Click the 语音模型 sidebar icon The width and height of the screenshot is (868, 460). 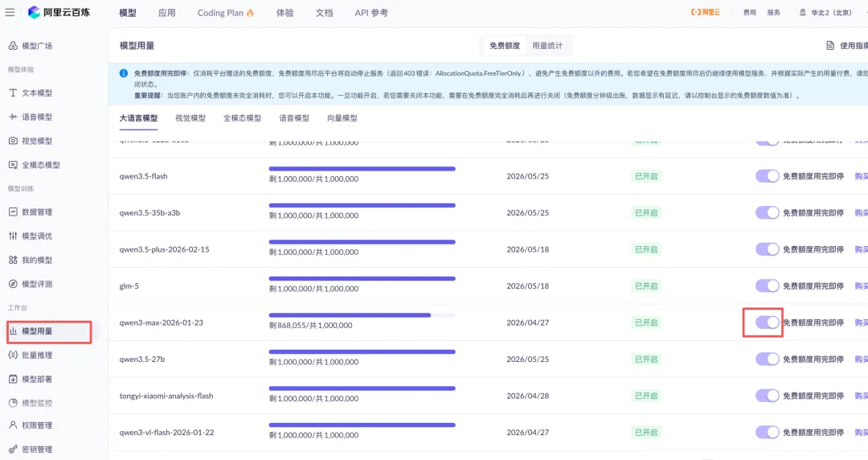pos(13,117)
